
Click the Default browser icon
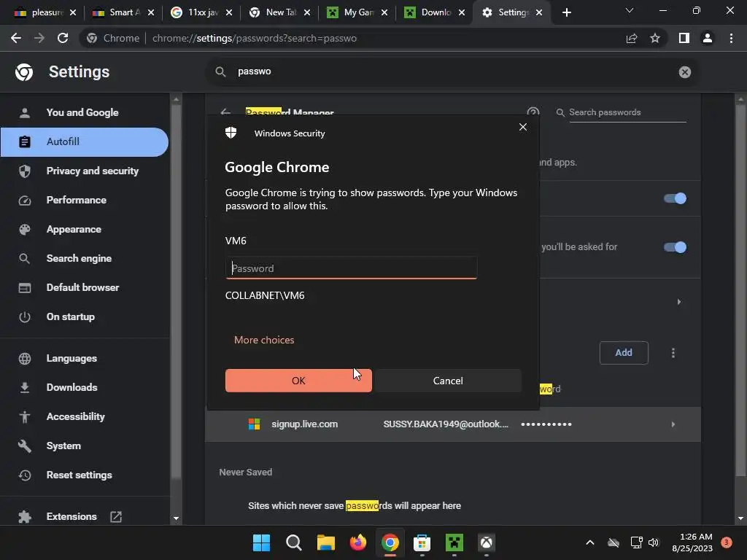[x=25, y=287]
